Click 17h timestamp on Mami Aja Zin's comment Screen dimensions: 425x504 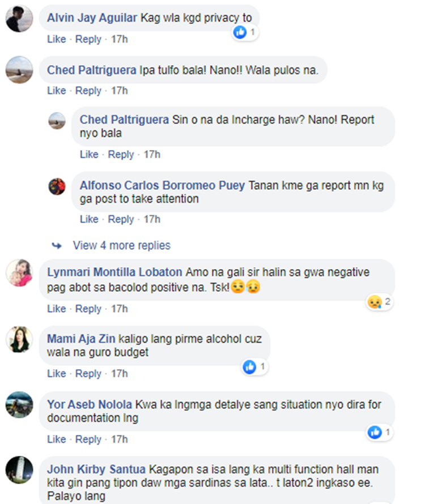point(120,374)
